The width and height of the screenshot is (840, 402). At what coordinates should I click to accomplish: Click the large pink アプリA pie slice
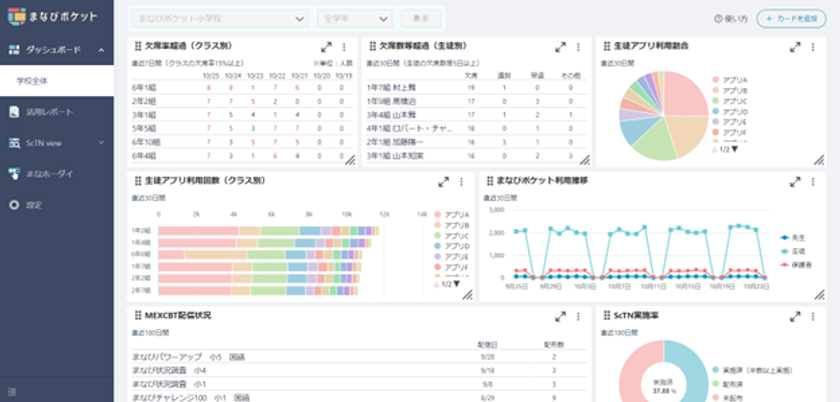point(683,94)
